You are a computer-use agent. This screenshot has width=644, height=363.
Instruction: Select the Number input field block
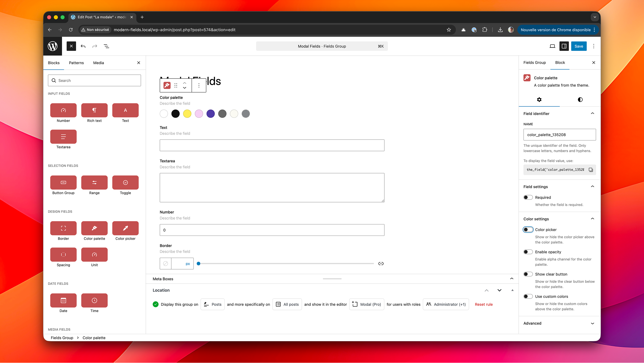[x=63, y=110]
